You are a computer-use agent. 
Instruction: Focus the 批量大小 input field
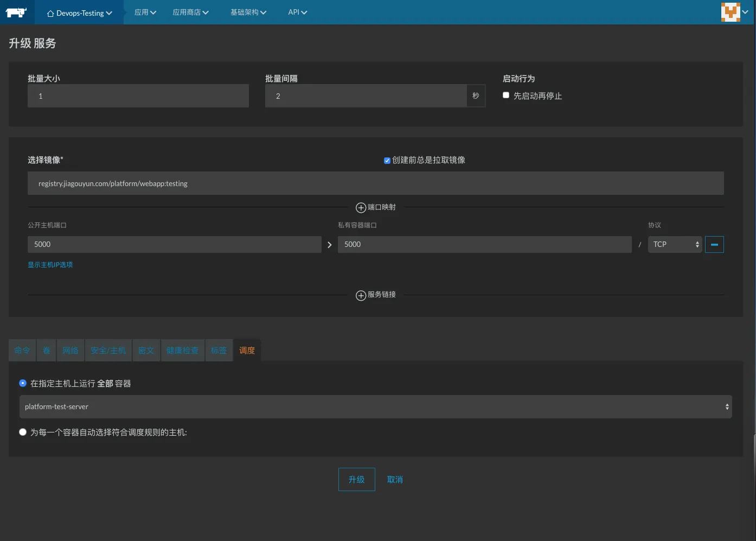138,96
